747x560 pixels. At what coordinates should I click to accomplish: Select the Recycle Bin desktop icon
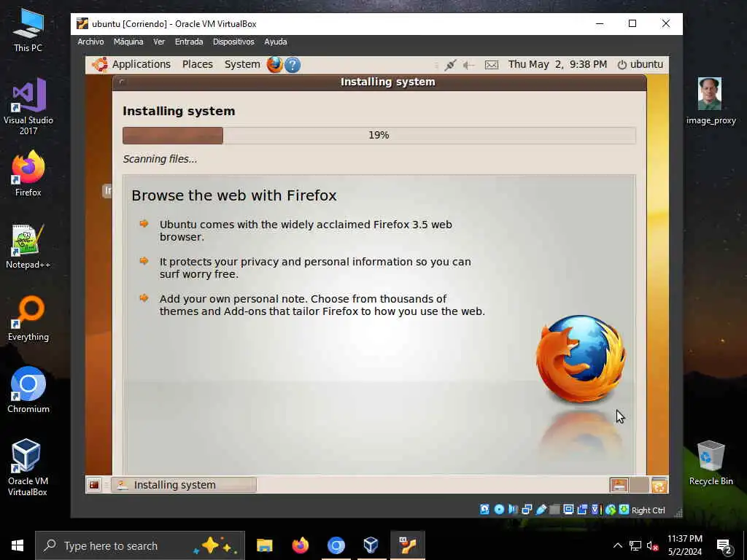coord(711,463)
